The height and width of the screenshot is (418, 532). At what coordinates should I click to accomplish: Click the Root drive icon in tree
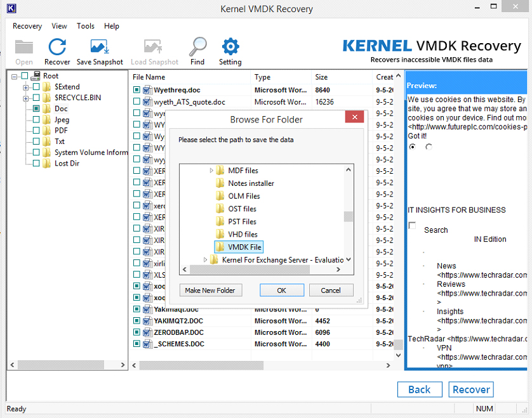[36, 75]
